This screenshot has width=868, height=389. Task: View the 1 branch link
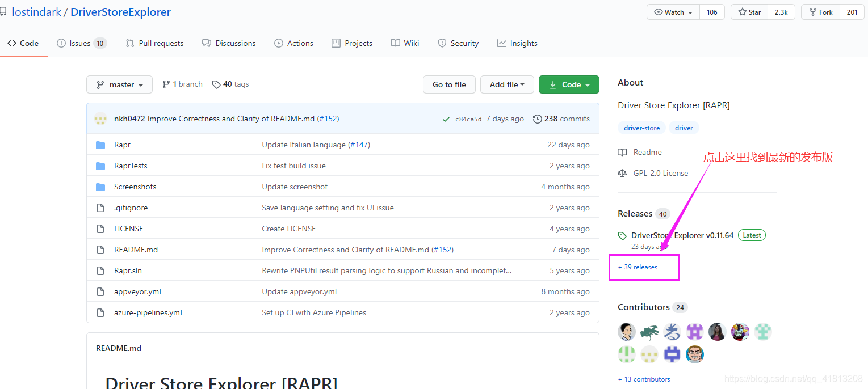[x=182, y=84]
